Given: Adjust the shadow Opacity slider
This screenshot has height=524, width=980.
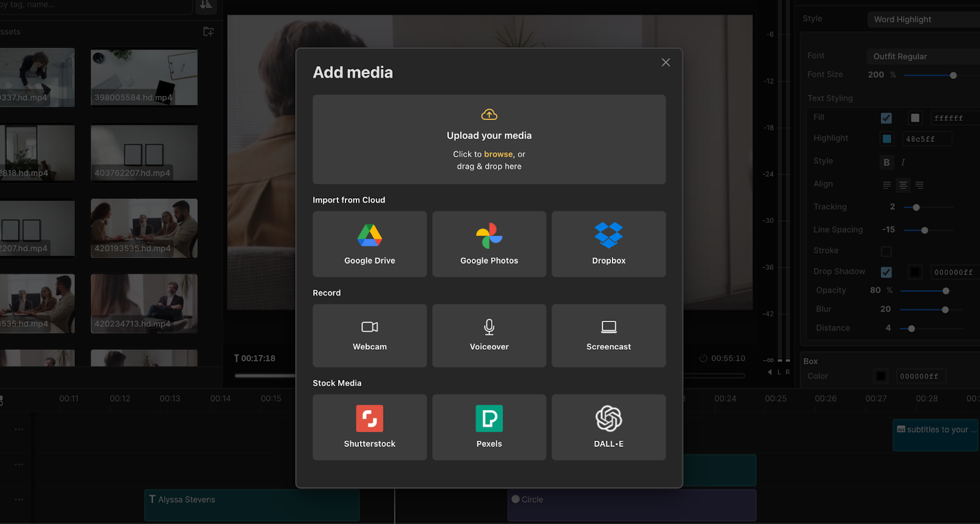Looking at the screenshot, I should click(x=946, y=291).
